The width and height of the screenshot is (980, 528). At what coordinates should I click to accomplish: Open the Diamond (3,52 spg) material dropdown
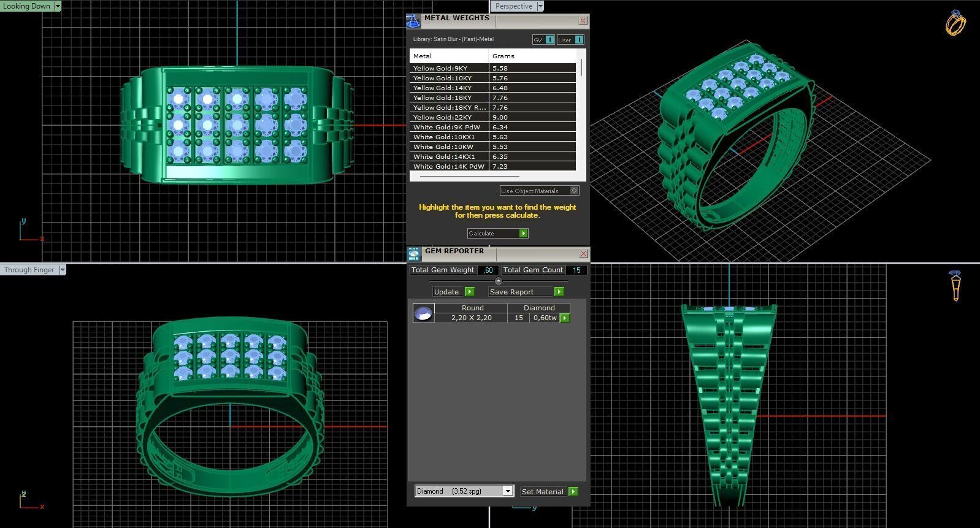[x=508, y=491]
